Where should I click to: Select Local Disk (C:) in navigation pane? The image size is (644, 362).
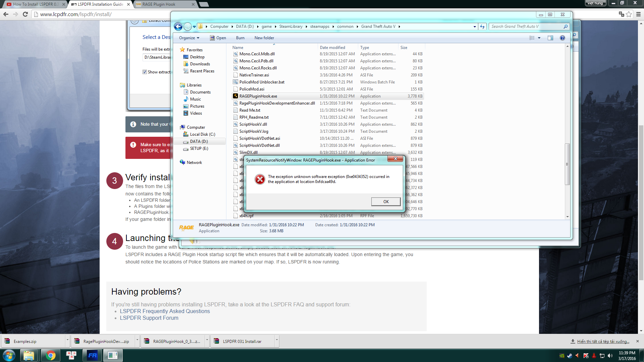coord(202,134)
